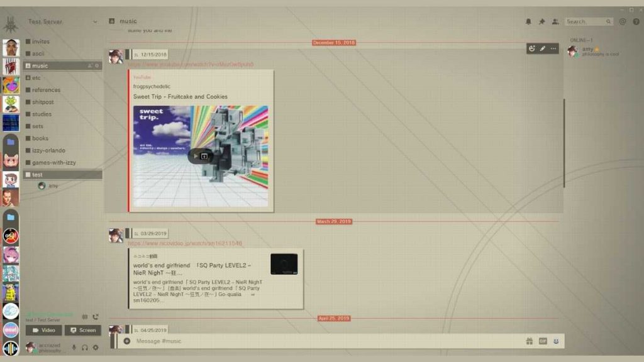644x362 pixels.
Task: Open the YouTube link in the 12/15/2018 message
Action: pyautogui.click(x=191, y=65)
